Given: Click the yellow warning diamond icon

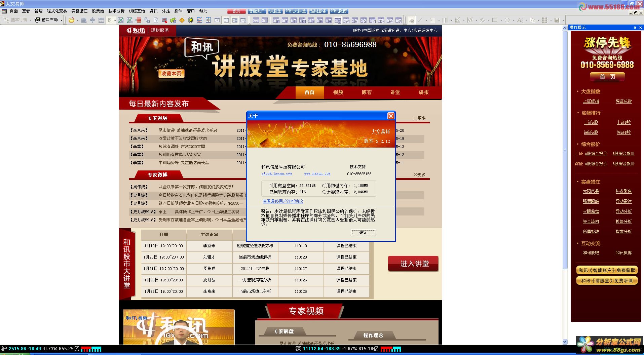Looking at the screenshot, I should coord(182,20).
